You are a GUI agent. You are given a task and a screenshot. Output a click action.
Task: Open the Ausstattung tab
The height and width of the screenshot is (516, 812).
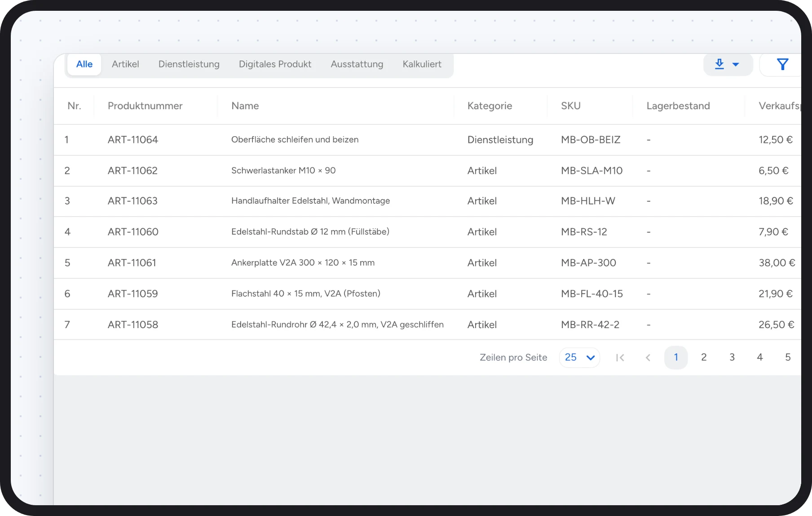pos(357,64)
